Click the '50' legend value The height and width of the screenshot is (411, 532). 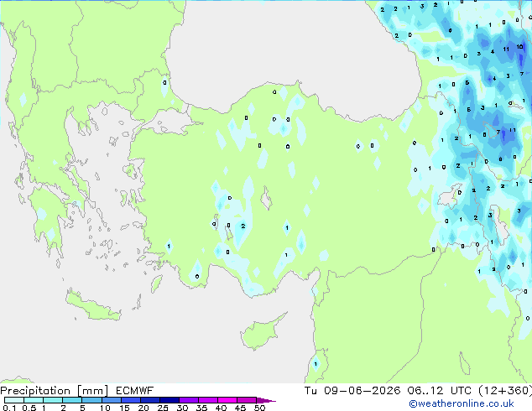tap(259, 408)
